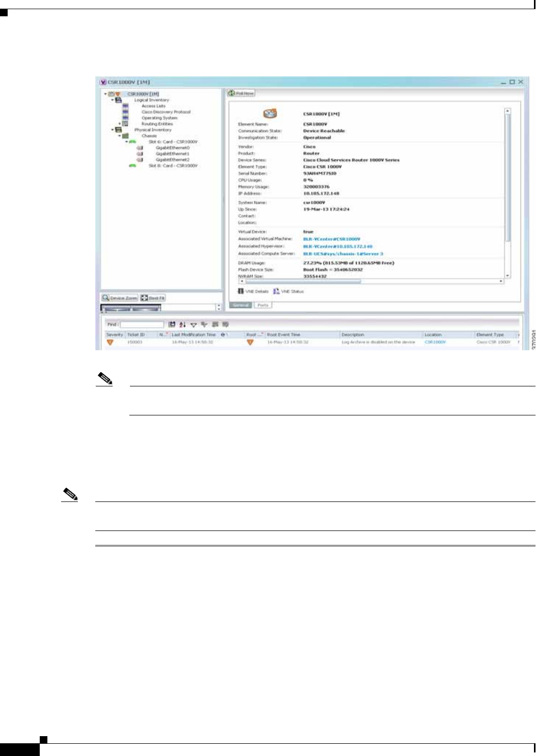536x756 pixels.
Task: Click the properties pane horizontal scrollbar
Action: 371,281
